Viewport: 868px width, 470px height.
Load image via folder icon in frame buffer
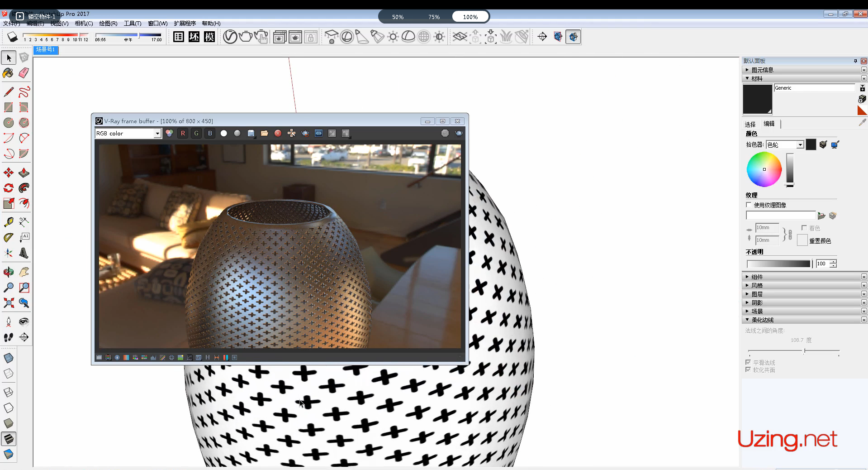(265, 133)
